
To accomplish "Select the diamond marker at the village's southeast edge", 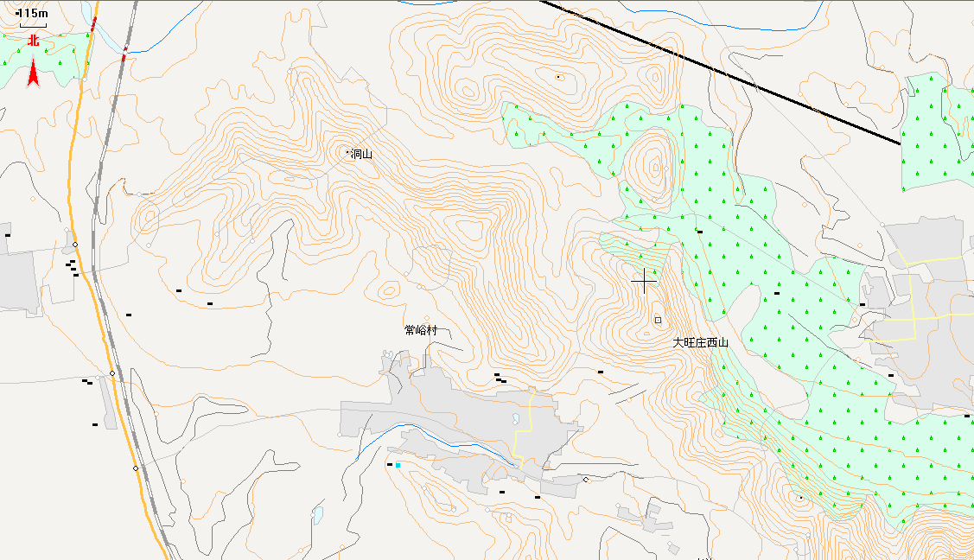I will coord(586,480).
